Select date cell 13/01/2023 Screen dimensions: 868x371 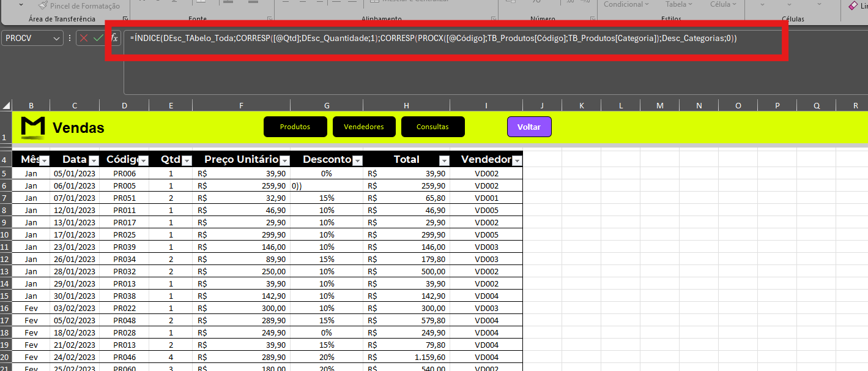pyautogui.click(x=75, y=222)
